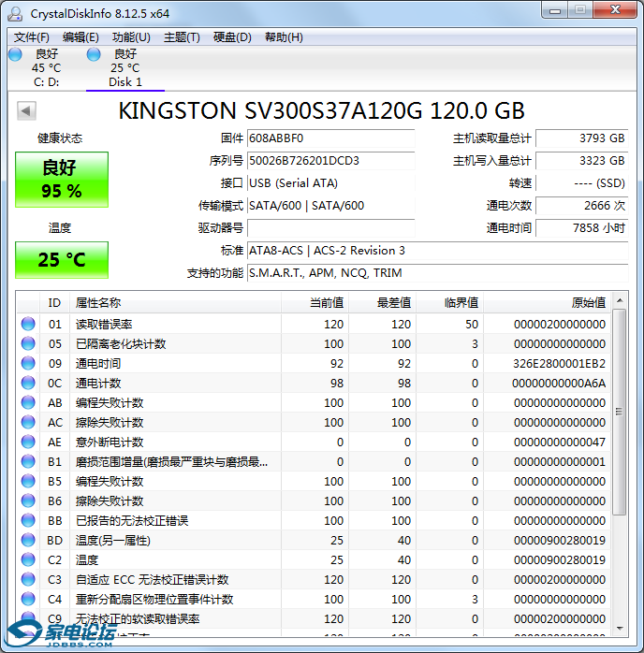The width and height of the screenshot is (644, 653).
Task: Open the 硬盘(D) menu
Action: click(x=232, y=37)
